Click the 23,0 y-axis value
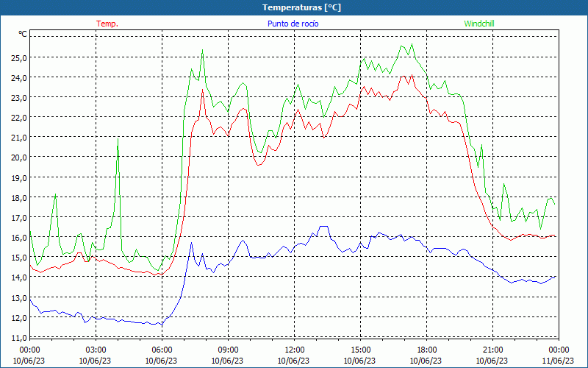This screenshot has height=368, width=588. pos(19,97)
